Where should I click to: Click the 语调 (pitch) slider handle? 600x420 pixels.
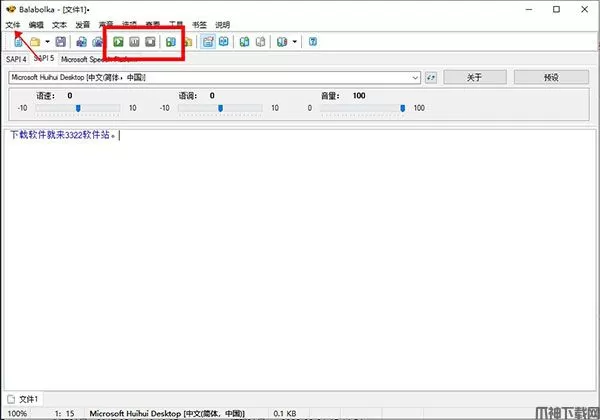coord(220,107)
